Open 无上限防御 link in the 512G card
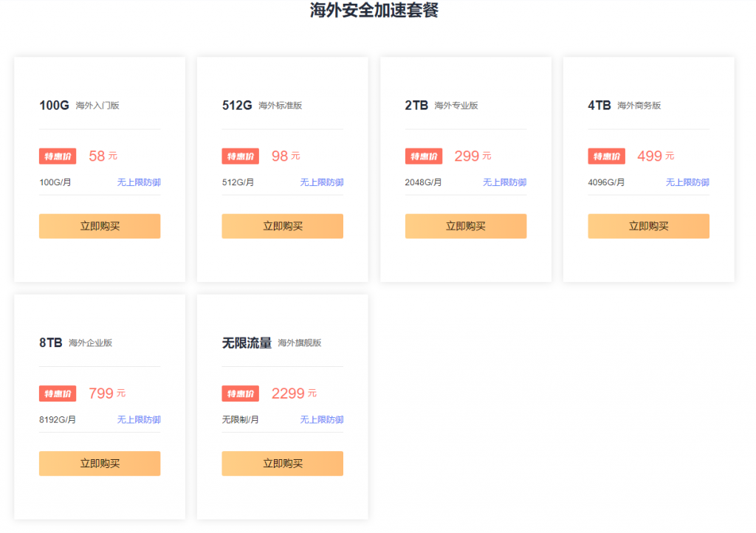This screenshot has height=533, width=756. tap(321, 182)
